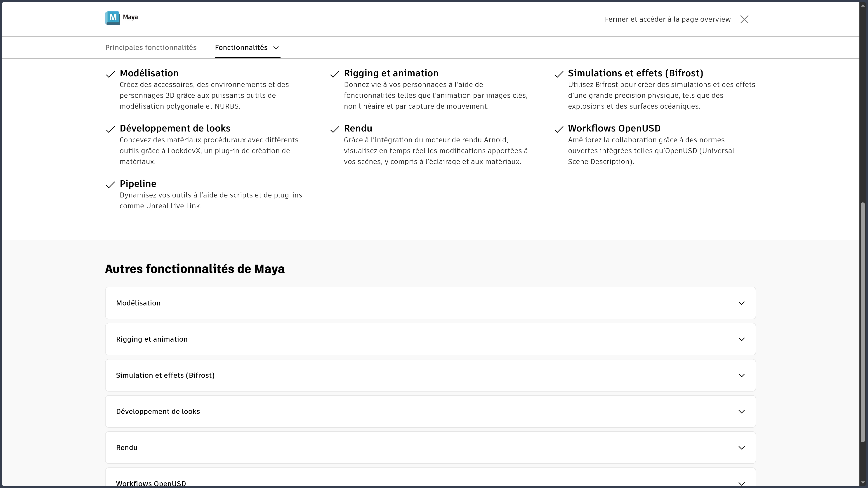
Task: Switch to the Principales fonctionnalités tab
Action: pyautogui.click(x=151, y=47)
